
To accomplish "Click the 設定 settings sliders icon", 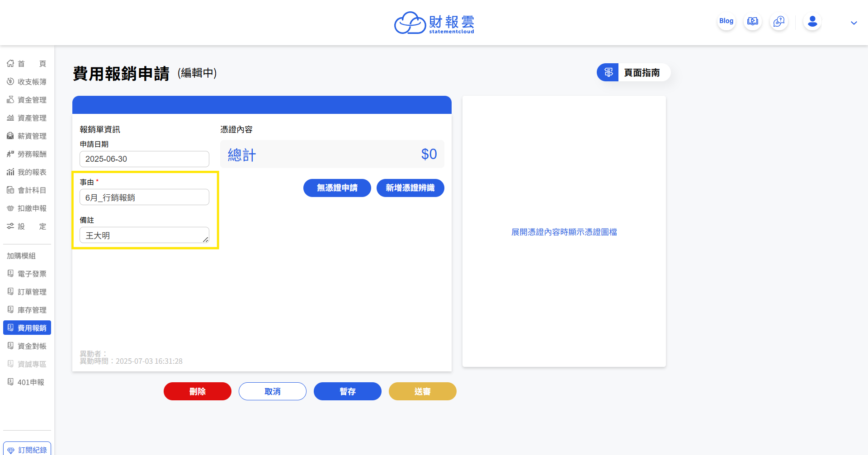I will pyautogui.click(x=10, y=226).
